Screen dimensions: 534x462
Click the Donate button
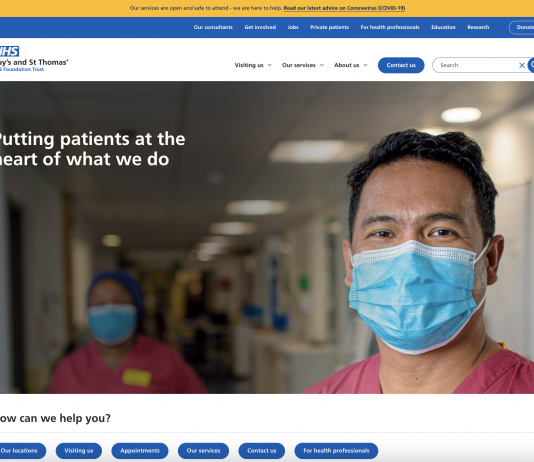[522, 28]
